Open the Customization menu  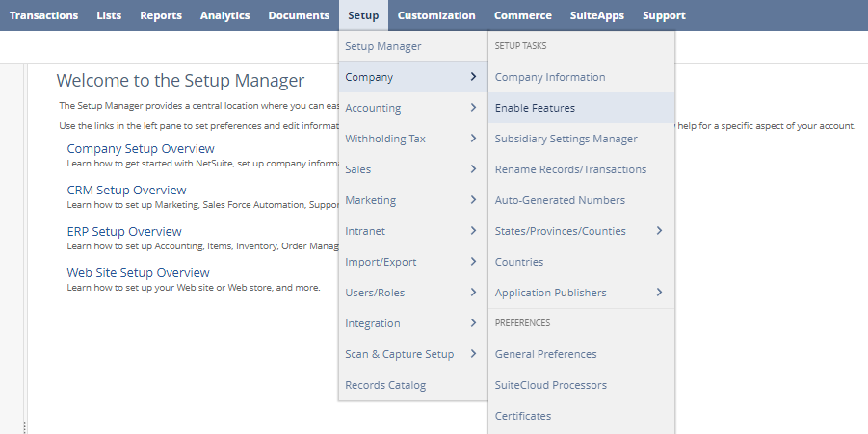pyautogui.click(x=436, y=15)
